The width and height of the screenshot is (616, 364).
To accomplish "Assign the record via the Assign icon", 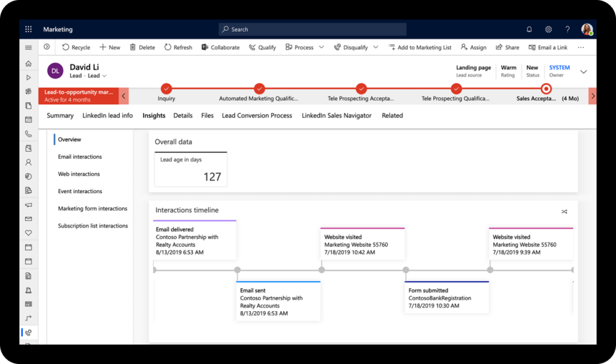I will 473,47.
